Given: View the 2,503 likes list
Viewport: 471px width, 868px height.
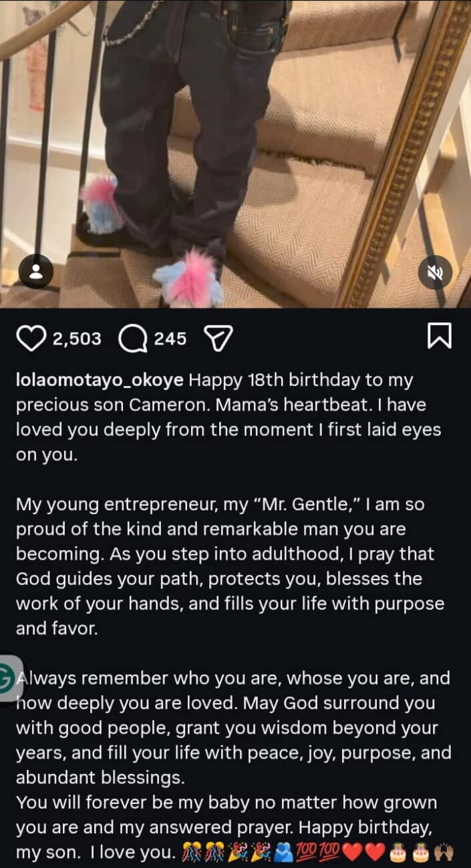Looking at the screenshot, I should click(76, 339).
